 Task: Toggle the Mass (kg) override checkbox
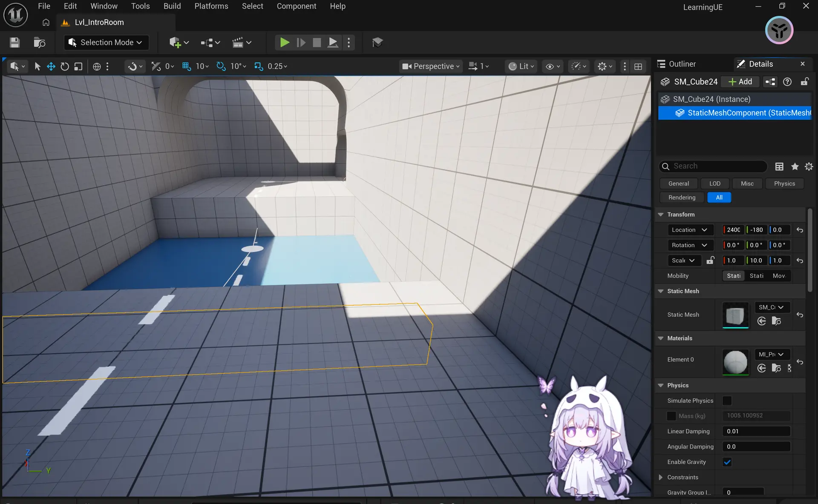click(x=671, y=416)
